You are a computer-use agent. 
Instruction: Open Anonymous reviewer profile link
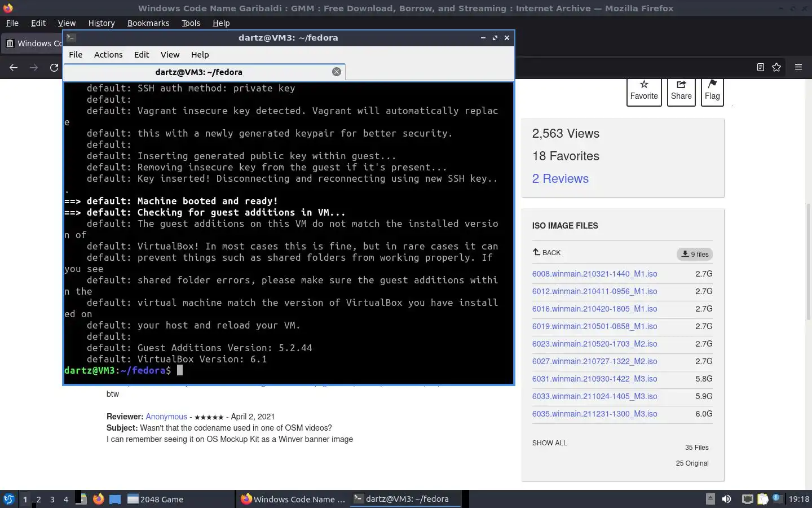166,417
